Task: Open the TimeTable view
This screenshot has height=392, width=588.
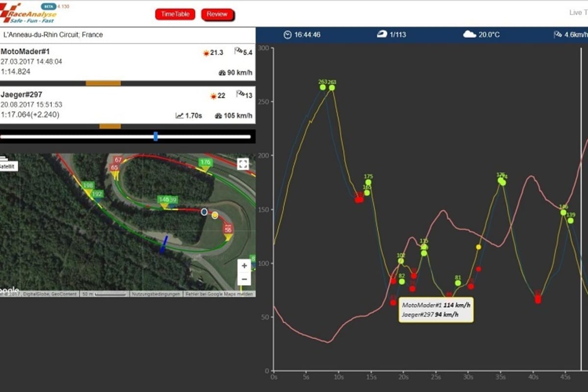Action: point(175,14)
